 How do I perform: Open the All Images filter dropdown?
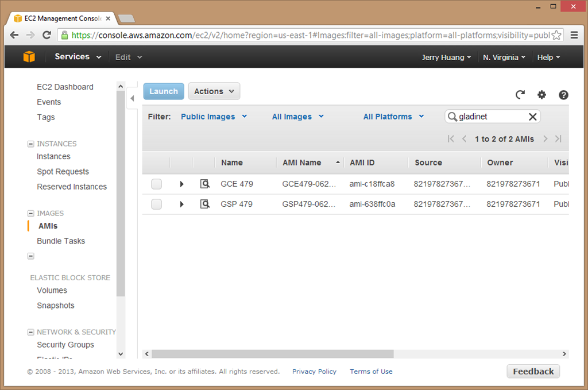[x=298, y=117]
